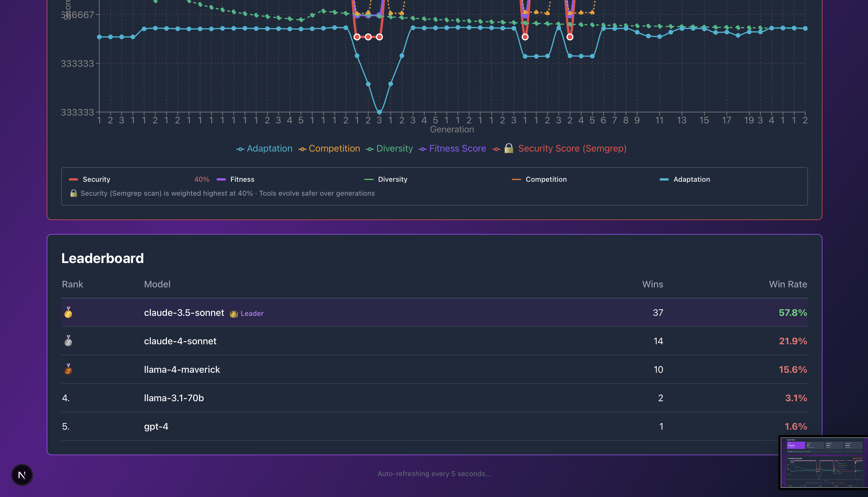Click lock icon beside Semgrep scan note
The image size is (868, 497).
click(x=73, y=193)
